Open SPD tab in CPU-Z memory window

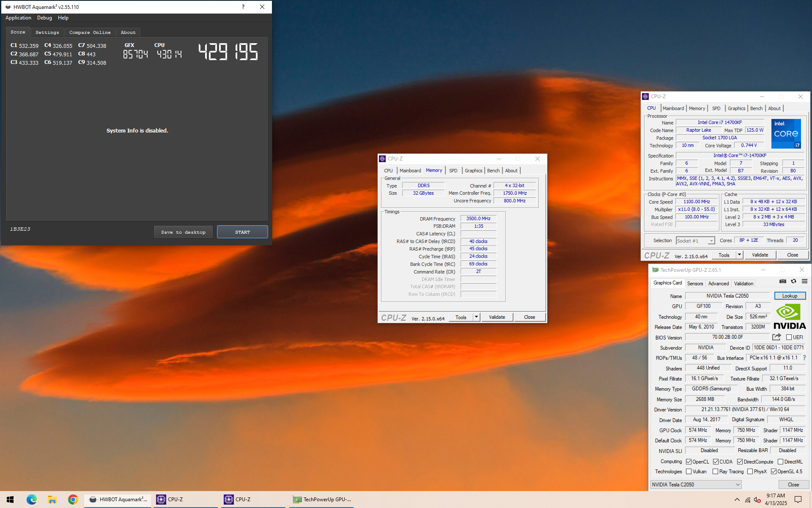(453, 171)
